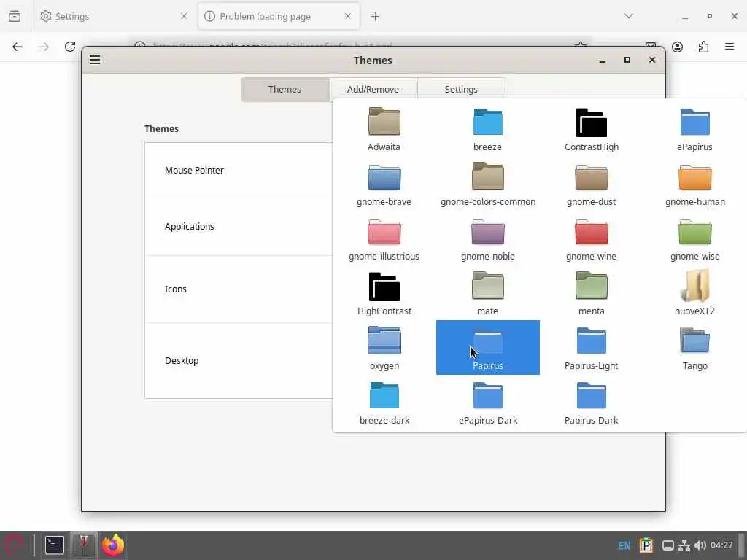Close the Problem loading page tab
The height and width of the screenshot is (560, 747).
click(x=348, y=16)
